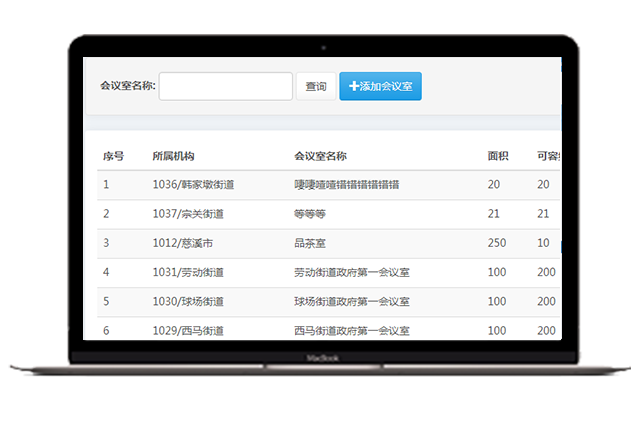Click the 所属机构 column header

pos(173,156)
